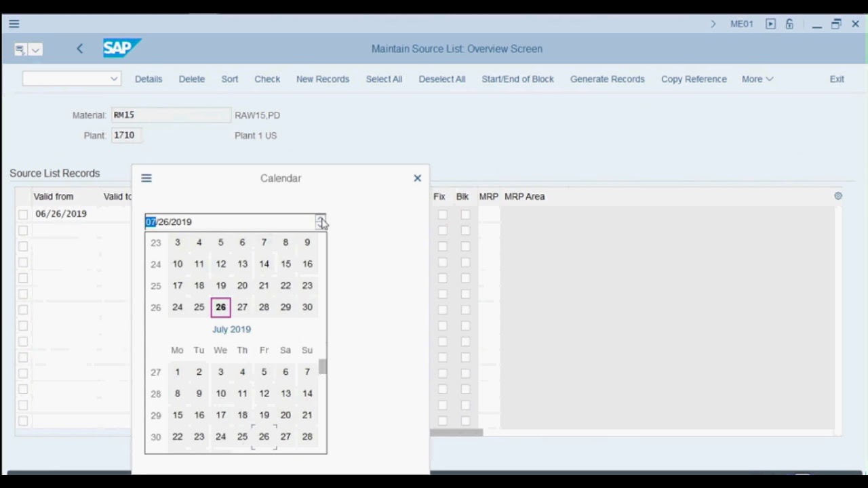Click the Material input field RM15
The width and height of the screenshot is (868, 488).
tap(171, 115)
